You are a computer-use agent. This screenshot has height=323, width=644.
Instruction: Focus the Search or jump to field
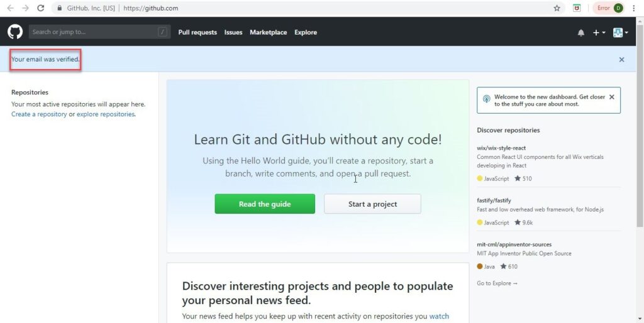[x=99, y=32]
